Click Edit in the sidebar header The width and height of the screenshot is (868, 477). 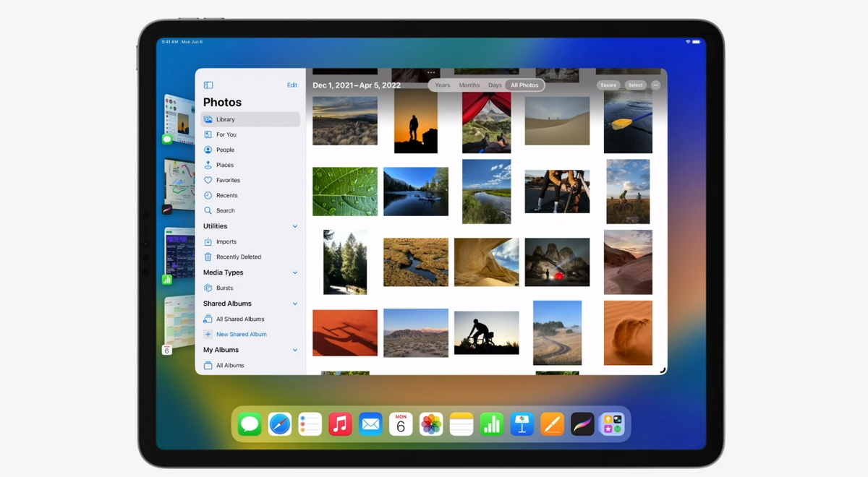click(292, 85)
